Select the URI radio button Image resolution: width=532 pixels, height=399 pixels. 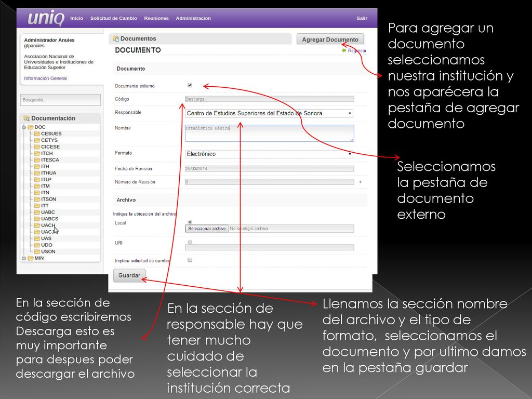[x=190, y=242]
